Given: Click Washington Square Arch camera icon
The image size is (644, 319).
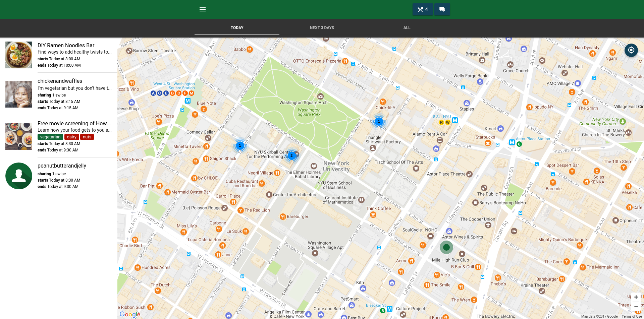Looking at the screenshot, I should click(x=320, y=96).
